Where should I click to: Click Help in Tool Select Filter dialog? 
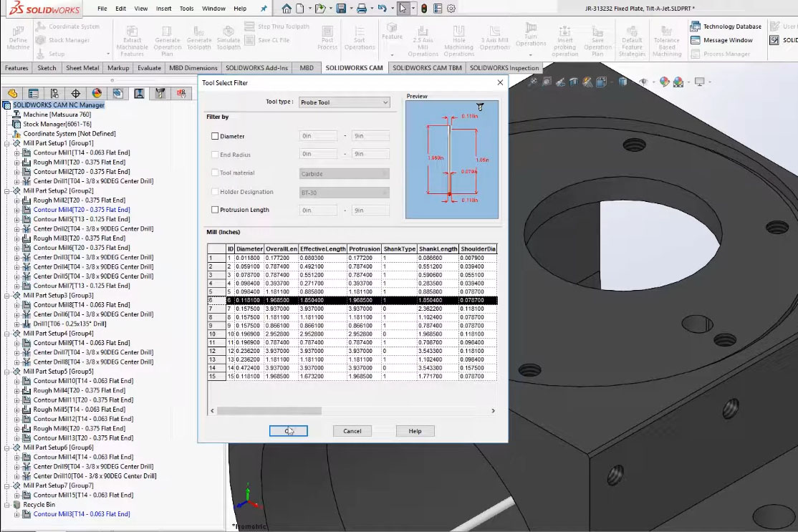click(x=415, y=431)
